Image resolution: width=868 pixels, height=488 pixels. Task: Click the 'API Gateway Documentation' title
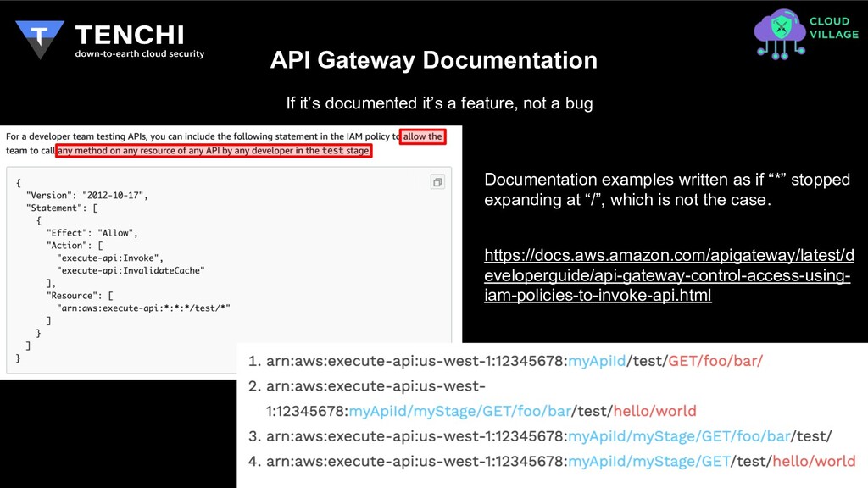pyautogui.click(x=433, y=60)
